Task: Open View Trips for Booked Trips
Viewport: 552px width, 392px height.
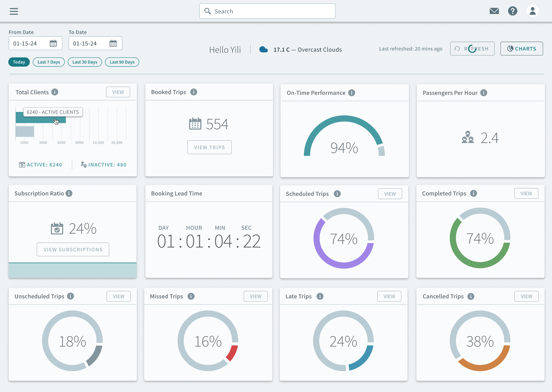Action: pos(209,147)
